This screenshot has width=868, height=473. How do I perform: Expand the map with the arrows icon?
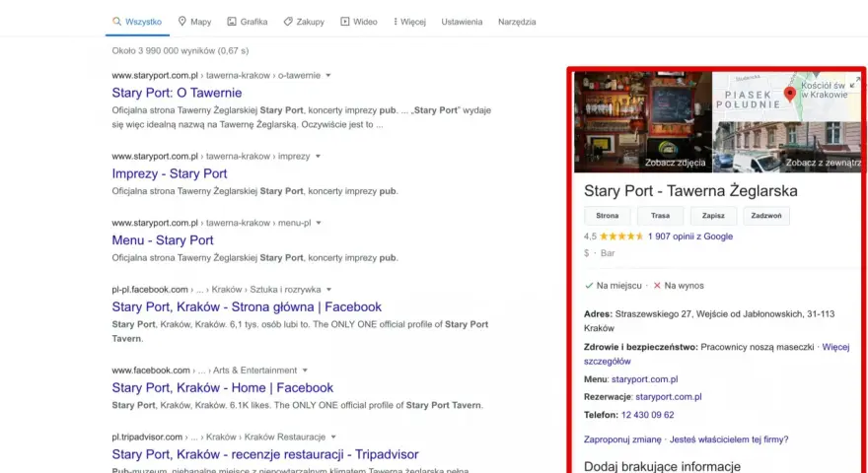(x=855, y=82)
